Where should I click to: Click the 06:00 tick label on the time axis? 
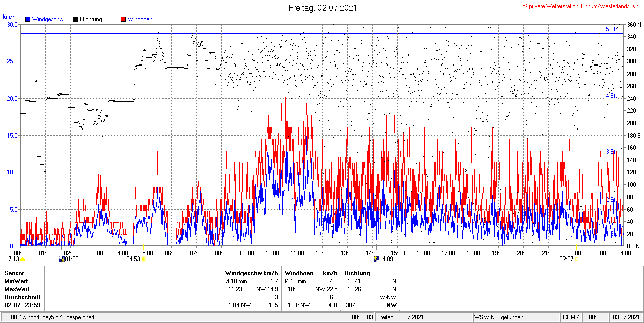[x=172, y=253]
